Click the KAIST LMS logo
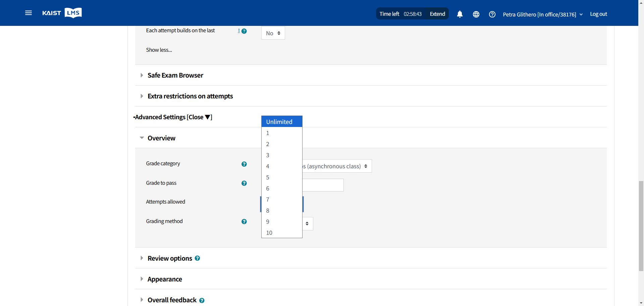Screen dimensions: 644x306 pyautogui.click(x=62, y=13)
